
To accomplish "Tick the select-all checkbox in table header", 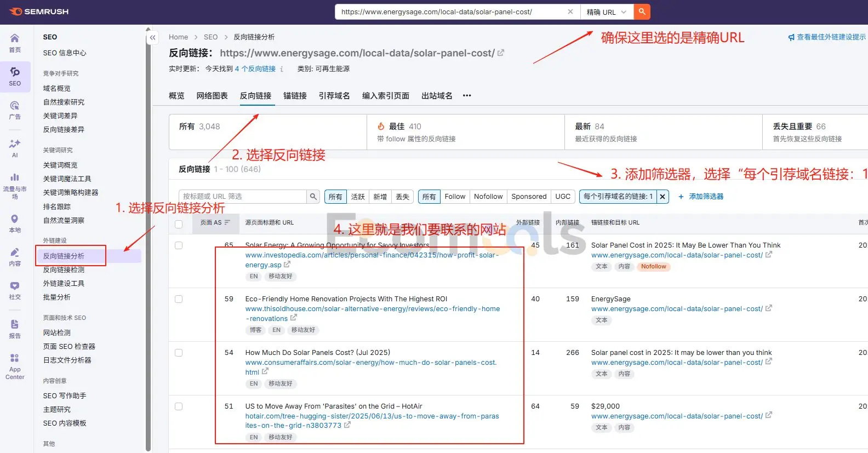I will point(179,224).
